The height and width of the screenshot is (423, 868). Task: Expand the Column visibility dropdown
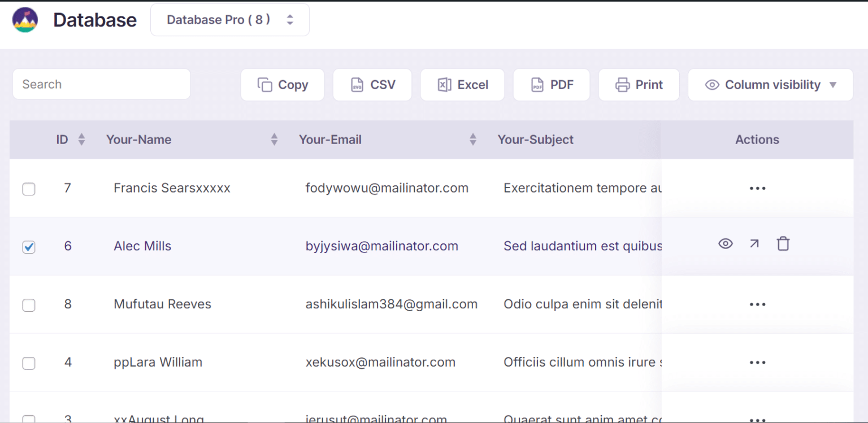(x=770, y=84)
